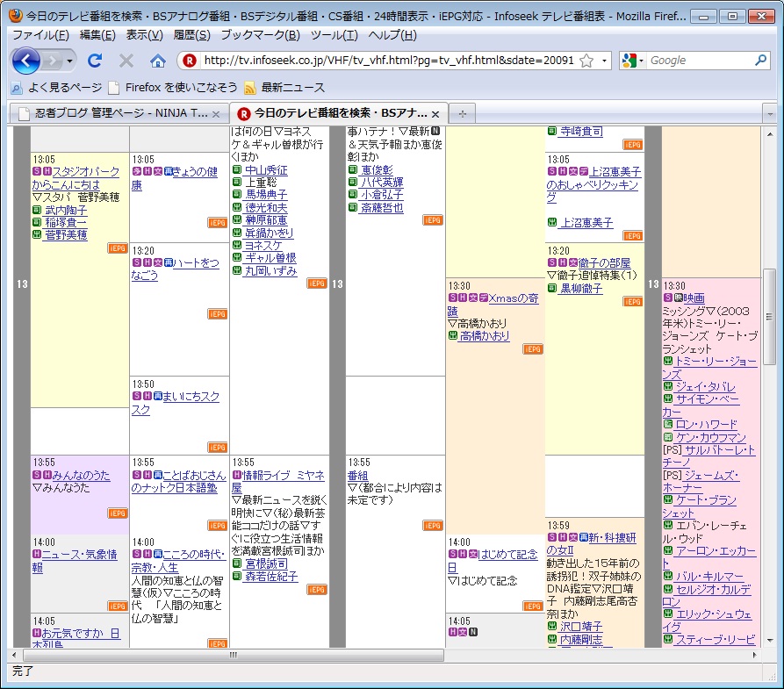Open the よく見るページ bookmark folder
784x689 pixels.
[56, 88]
